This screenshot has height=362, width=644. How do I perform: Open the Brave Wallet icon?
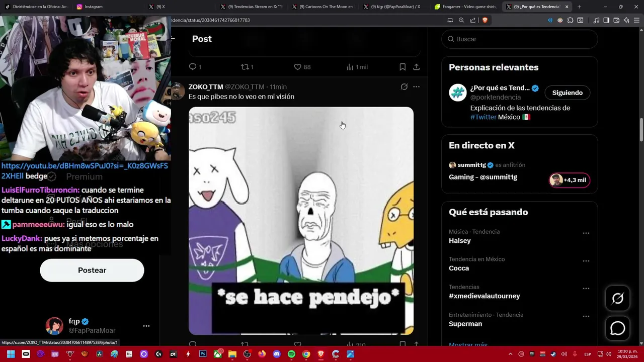[x=616, y=20]
